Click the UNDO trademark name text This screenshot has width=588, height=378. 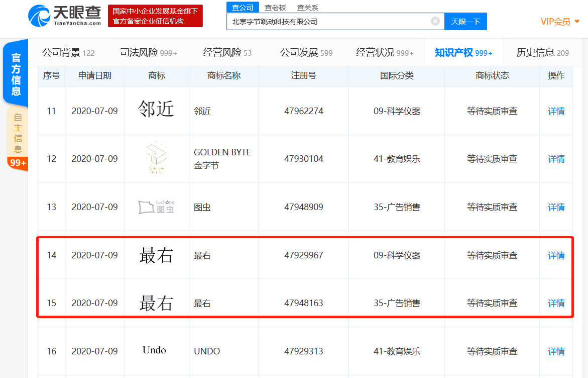(x=207, y=351)
